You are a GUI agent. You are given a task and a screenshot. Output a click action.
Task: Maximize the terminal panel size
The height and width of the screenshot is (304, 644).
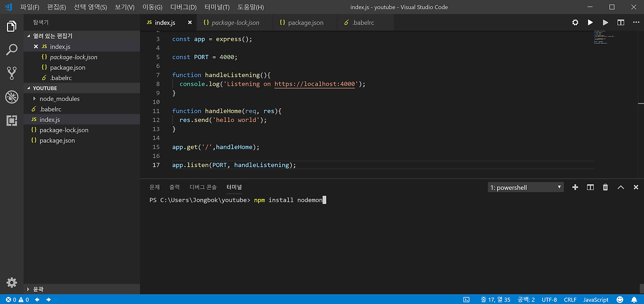[x=620, y=187]
